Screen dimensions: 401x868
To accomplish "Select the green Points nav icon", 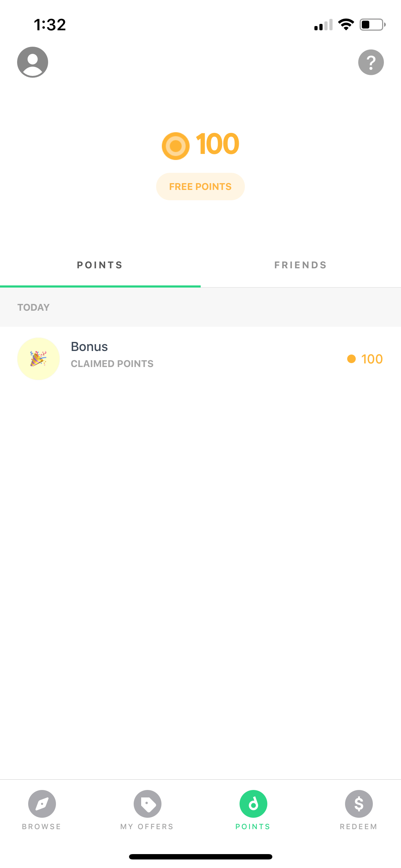I will click(253, 804).
